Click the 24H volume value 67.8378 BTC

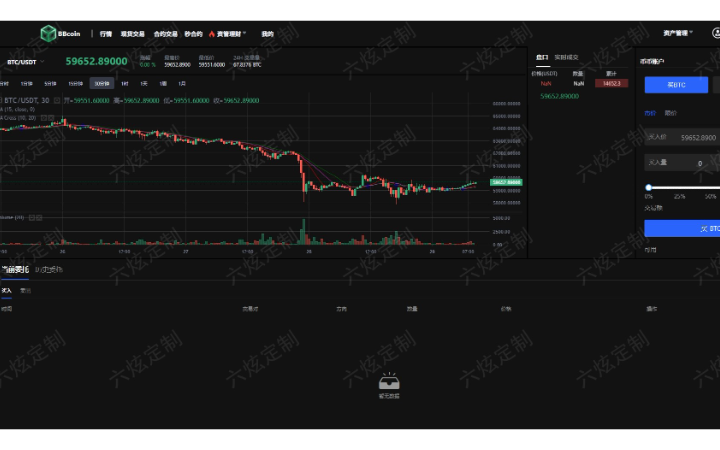247,65
